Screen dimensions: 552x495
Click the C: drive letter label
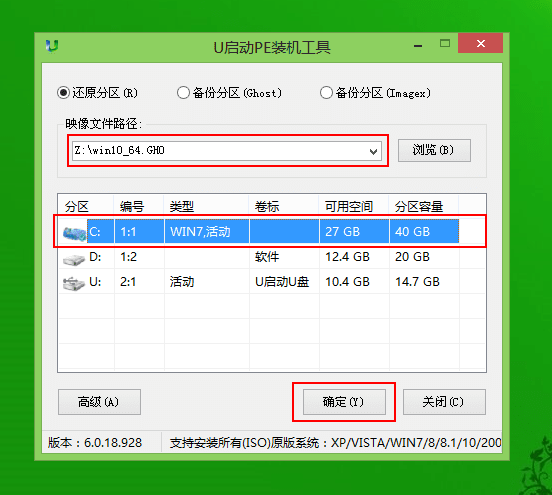point(95,232)
